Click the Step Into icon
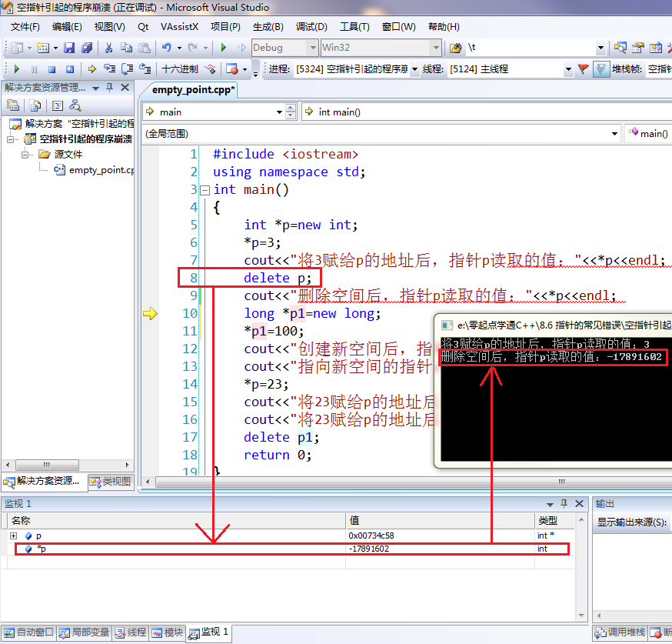The width and height of the screenshot is (672, 644). (110, 69)
